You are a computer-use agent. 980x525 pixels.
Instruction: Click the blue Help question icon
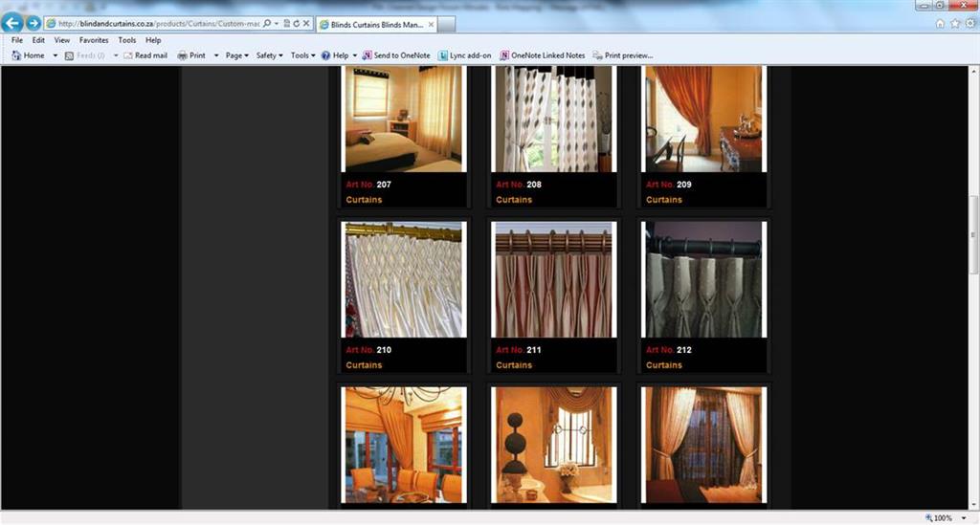tap(325, 55)
